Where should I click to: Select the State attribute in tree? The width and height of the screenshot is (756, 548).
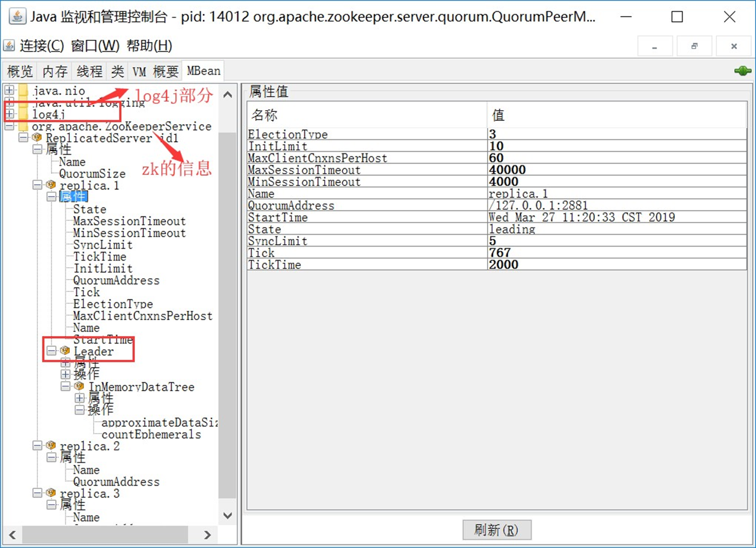(89, 209)
